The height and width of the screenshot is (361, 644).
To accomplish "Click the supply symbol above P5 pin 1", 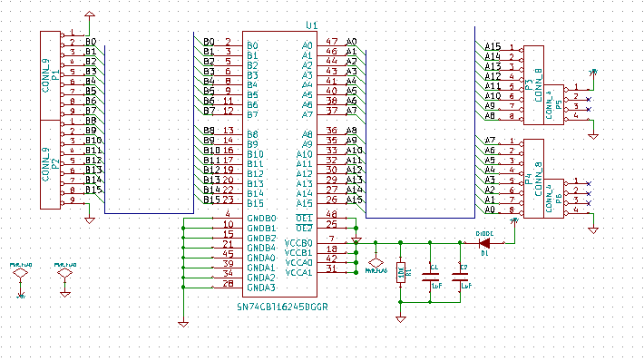I will [592, 73].
